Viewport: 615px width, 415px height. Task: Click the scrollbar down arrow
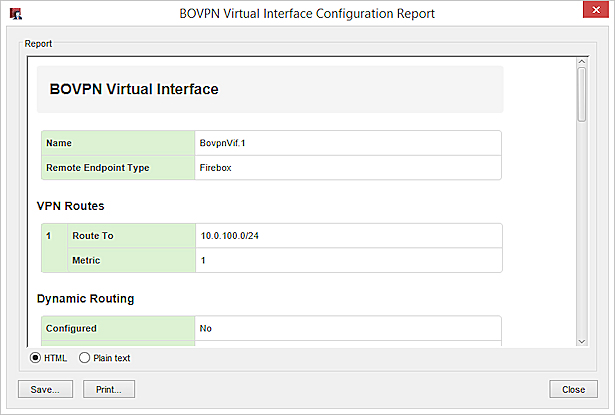pos(582,342)
